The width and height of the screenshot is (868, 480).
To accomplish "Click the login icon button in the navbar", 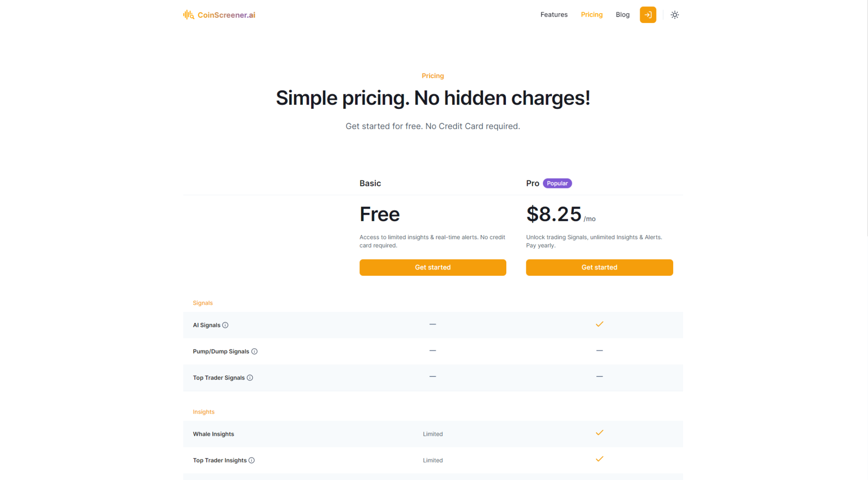I will (647, 14).
